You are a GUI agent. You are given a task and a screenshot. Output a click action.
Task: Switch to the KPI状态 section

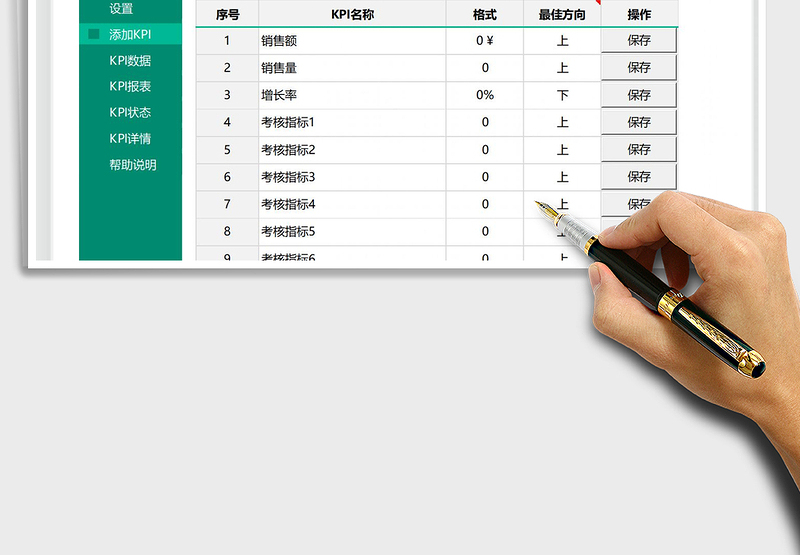130,113
